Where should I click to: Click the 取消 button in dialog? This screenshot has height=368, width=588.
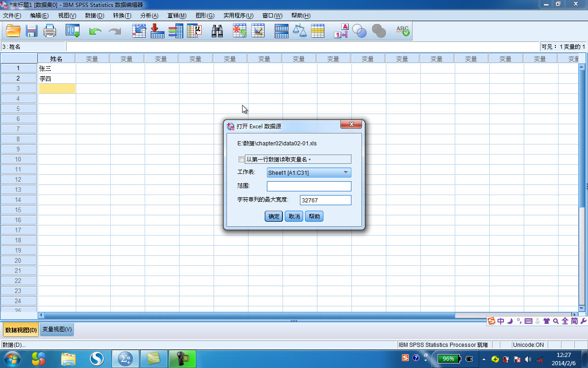click(294, 216)
